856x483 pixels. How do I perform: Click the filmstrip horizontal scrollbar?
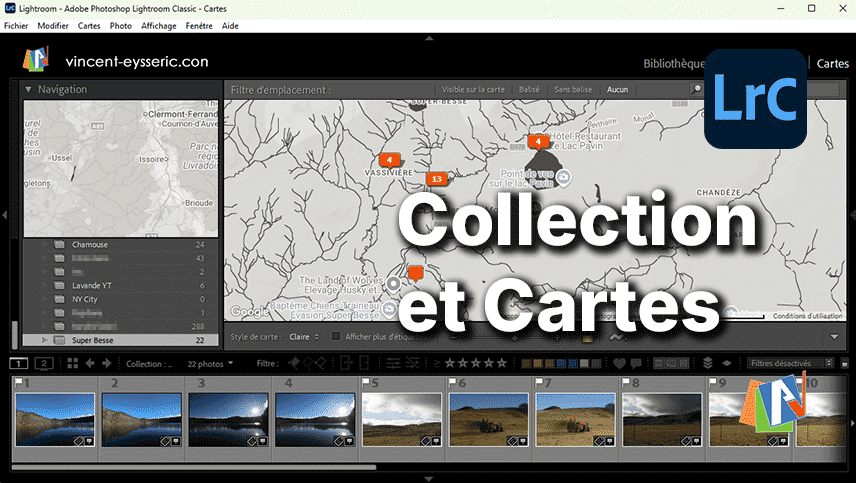[x=194, y=467]
